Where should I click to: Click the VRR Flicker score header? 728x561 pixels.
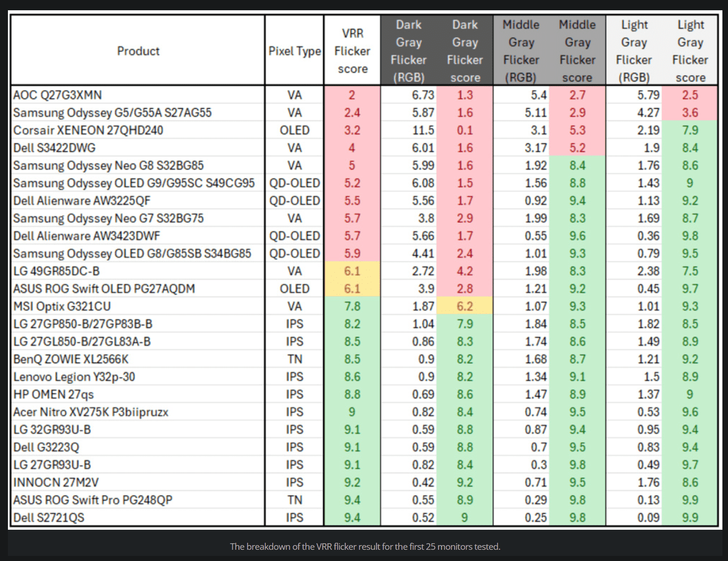[x=352, y=51]
